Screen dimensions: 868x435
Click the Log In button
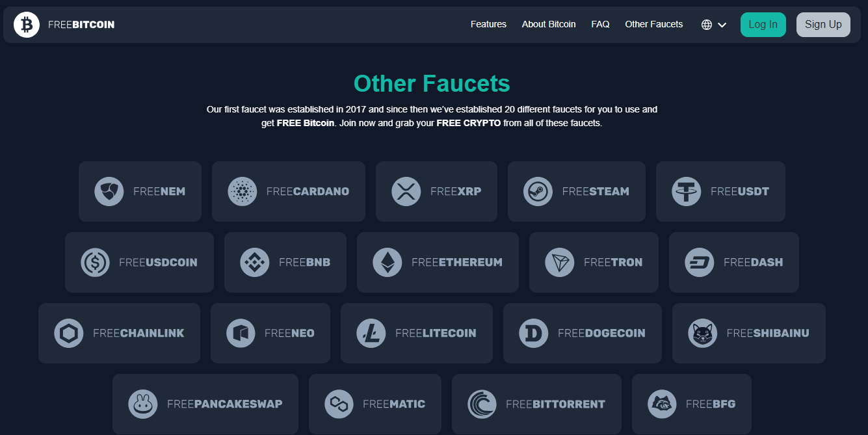point(763,25)
